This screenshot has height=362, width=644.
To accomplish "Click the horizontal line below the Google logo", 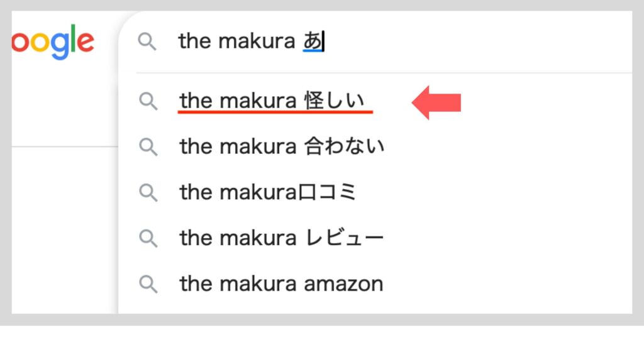I will (63, 146).
